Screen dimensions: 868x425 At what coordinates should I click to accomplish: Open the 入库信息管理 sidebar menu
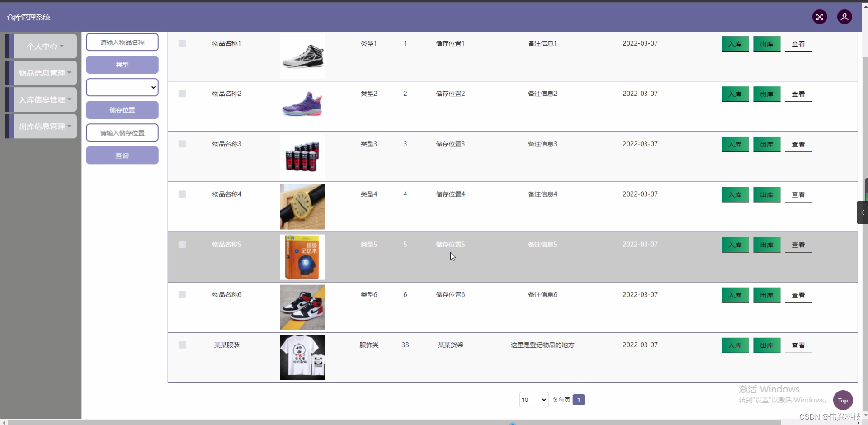pos(43,99)
